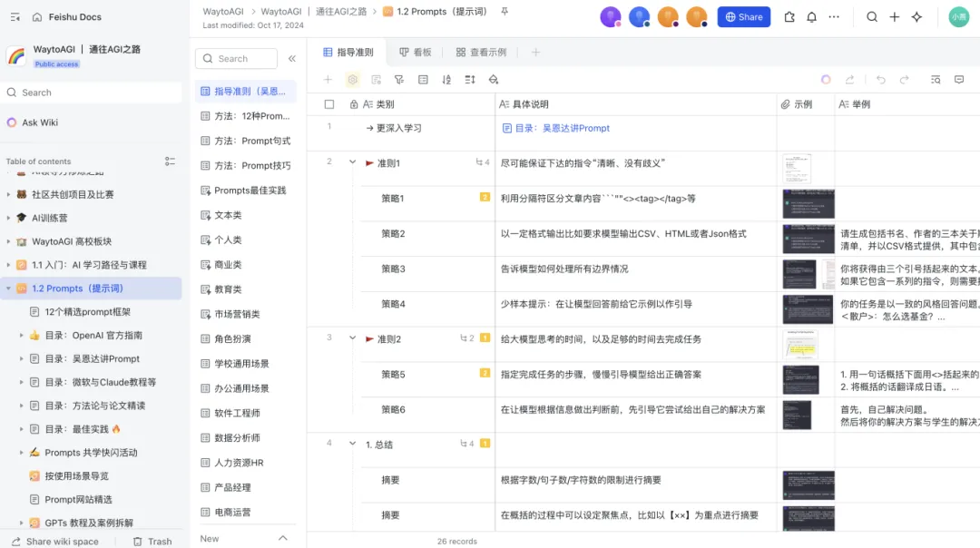Expand 目录：OpenAI 官方指南 tree node
The width and height of the screenshot is (980, 548).
click(x=21, y=336)
